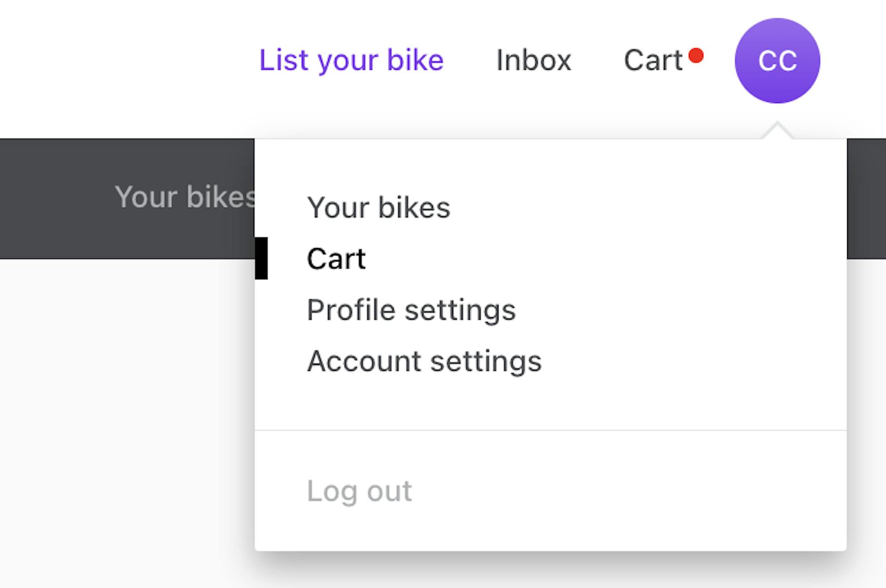Click blank header space left of List your bike
886x588 pixels.
[x=129, y=60]
